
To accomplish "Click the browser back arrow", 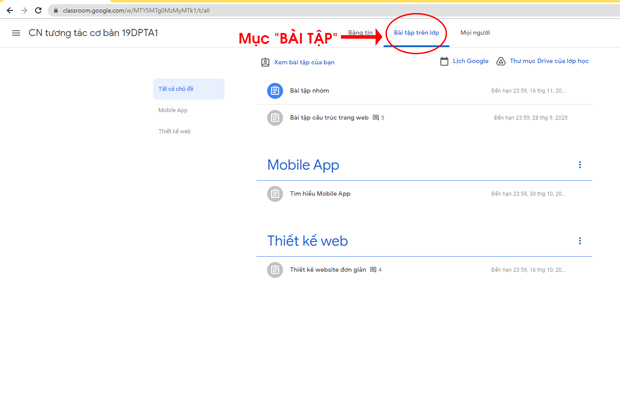I will pos(10,11).
